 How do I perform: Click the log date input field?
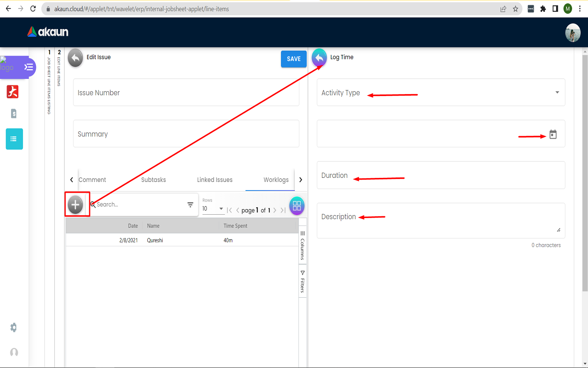pos(433,134)
